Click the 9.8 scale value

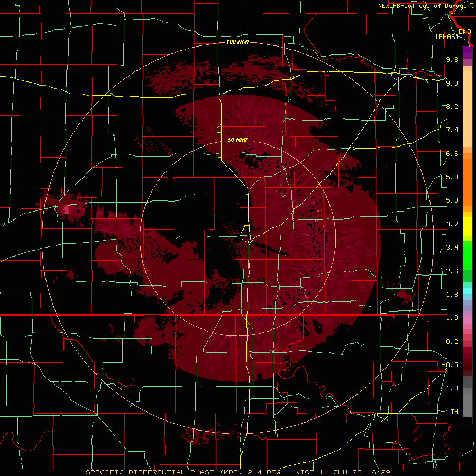click(452, 60)
